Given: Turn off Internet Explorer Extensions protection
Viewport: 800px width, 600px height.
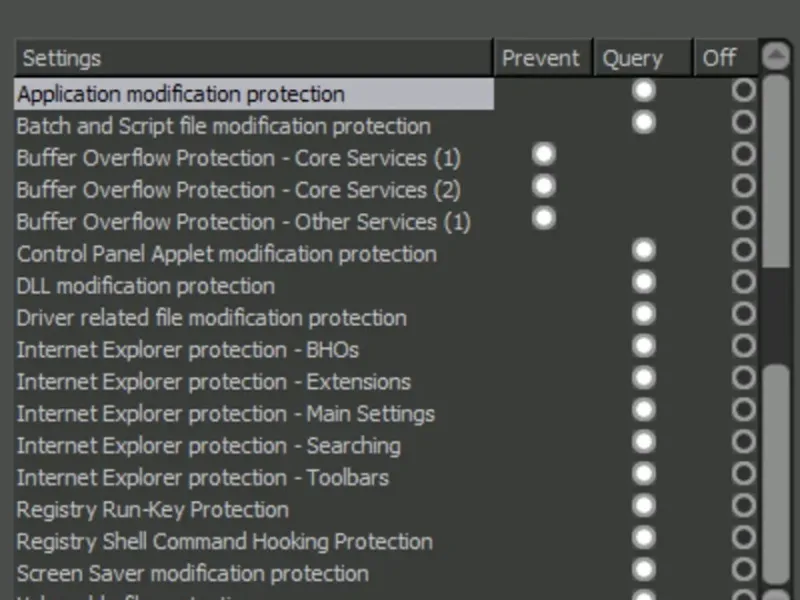Looking at the screenshot, I should (743, 378).
